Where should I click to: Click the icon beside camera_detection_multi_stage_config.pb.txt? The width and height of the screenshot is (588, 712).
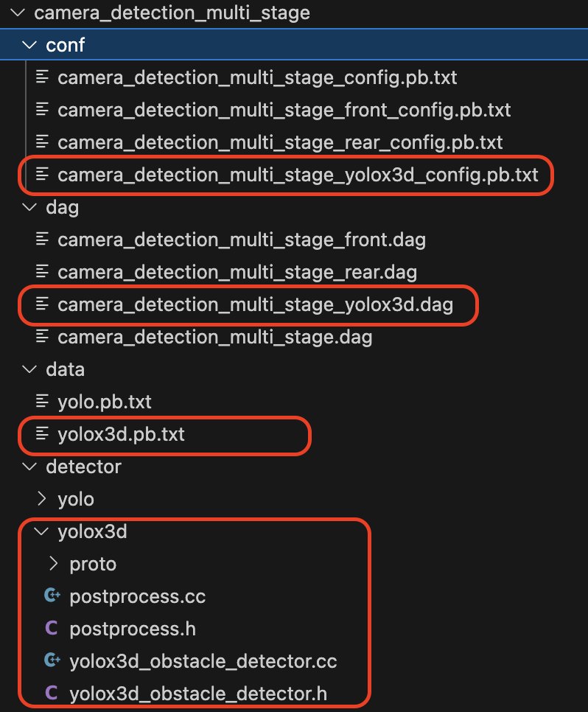41,77
